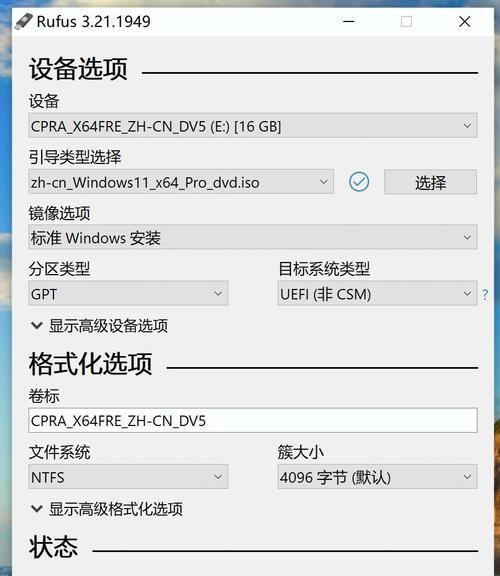This screenshot has height=576, width=500.
Task: Open the 镜像选项 standard Windows install dropdown
Action: [x=253, y=237]
